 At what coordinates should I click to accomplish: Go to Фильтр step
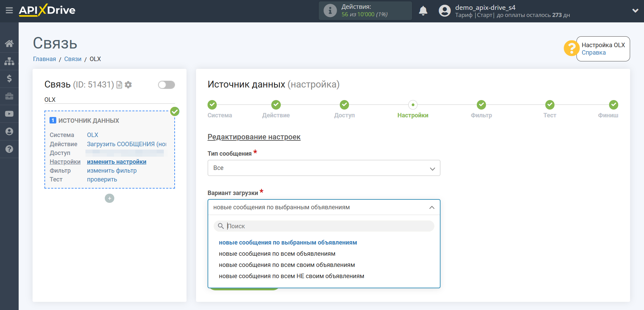coord(481,115)
